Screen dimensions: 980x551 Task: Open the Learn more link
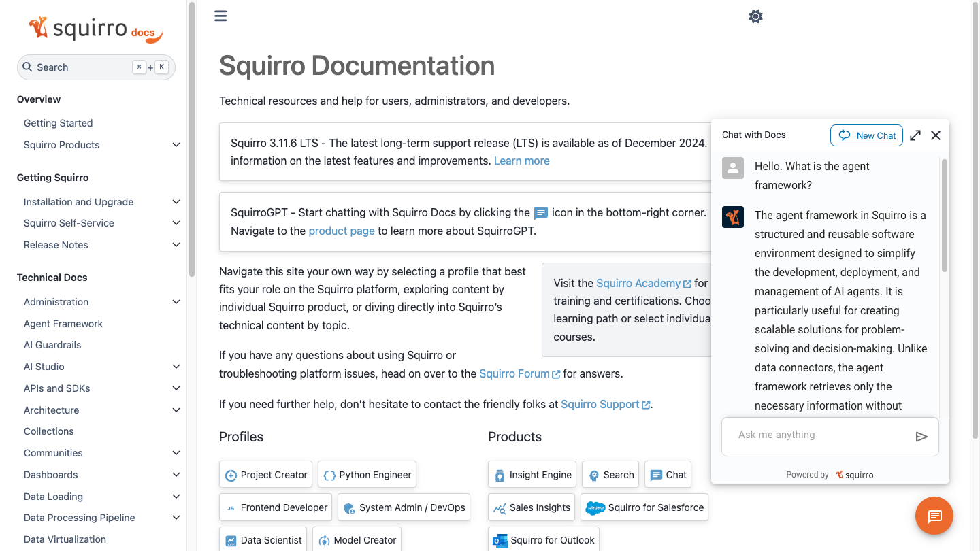[522, 161]
